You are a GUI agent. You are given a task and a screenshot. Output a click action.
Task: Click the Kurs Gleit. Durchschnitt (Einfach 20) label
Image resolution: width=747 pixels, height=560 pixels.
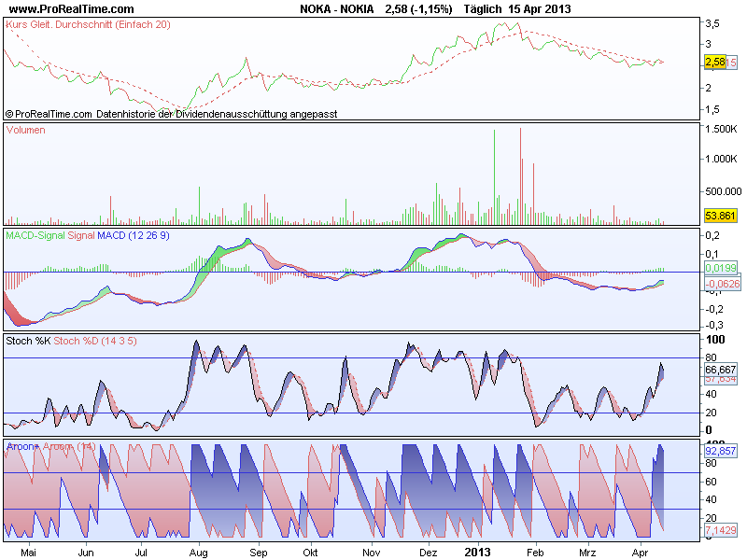point(88,25)
